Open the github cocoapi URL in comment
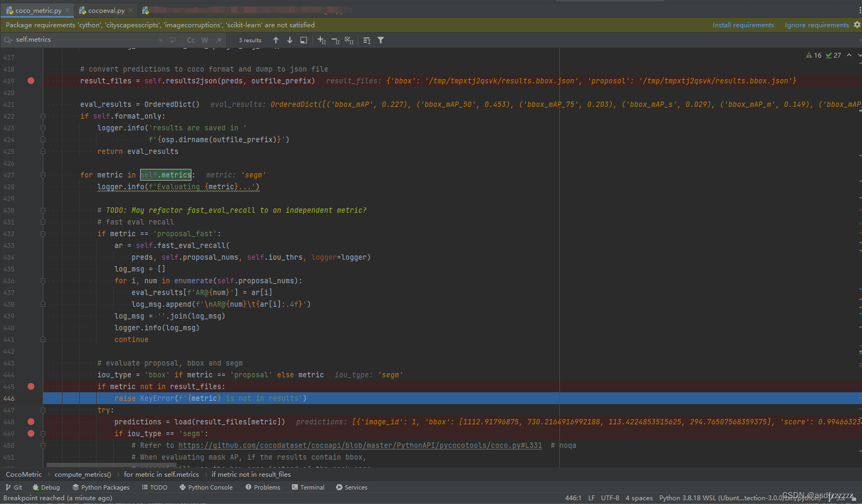 coord(360,445)
